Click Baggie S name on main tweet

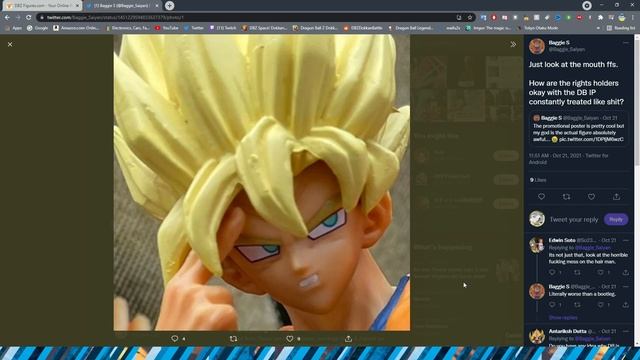tap(559, 42)
